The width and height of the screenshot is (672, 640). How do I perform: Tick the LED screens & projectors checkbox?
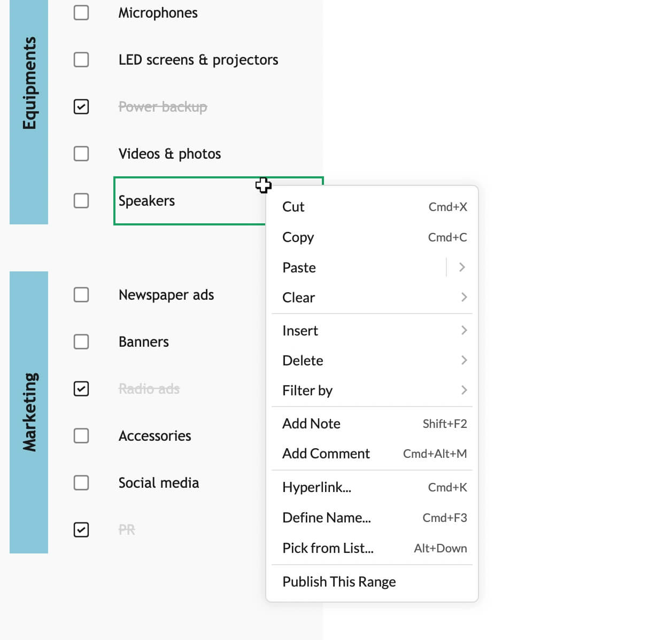click(x=81, y=59)
